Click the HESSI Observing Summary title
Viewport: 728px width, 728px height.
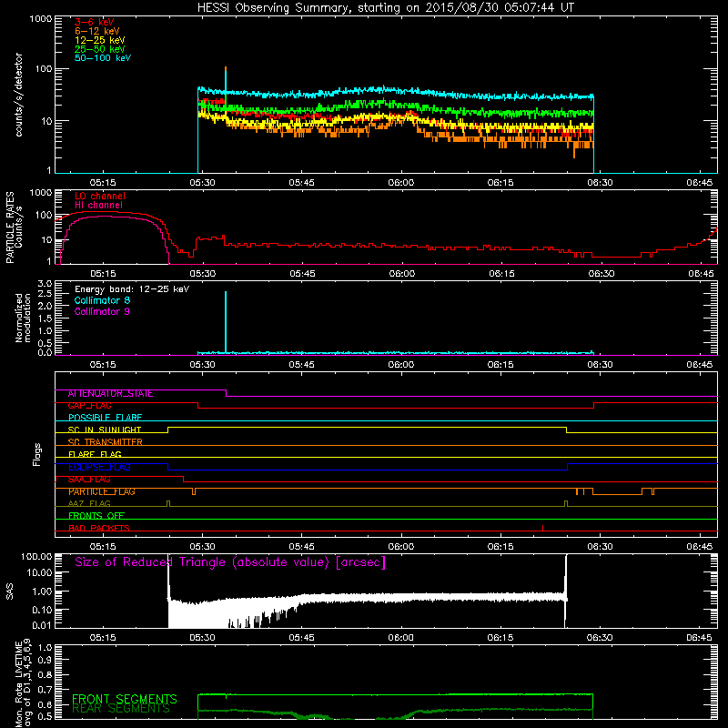(x=386, y=8)
